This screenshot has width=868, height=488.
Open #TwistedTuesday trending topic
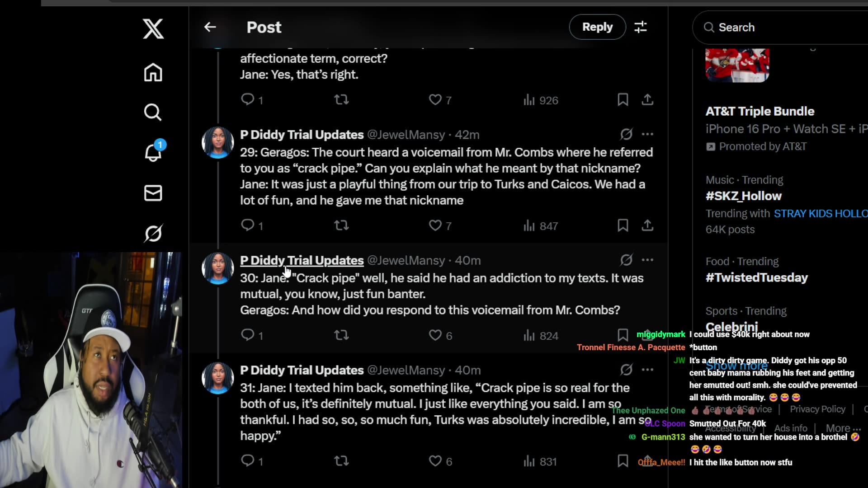coord(757,277)
